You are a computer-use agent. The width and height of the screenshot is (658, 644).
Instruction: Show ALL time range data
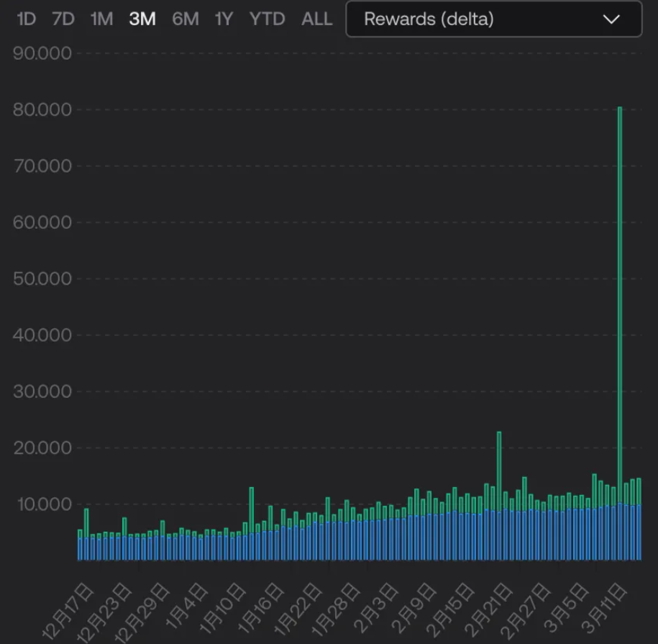click(317, 19)
